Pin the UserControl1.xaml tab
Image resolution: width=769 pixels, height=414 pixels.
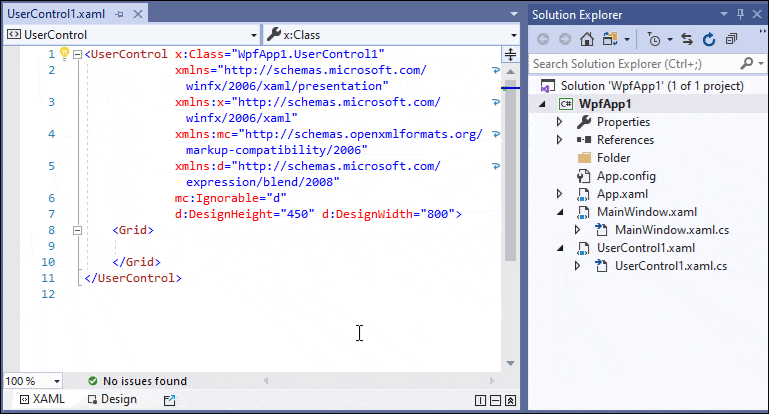click(119, 15)
